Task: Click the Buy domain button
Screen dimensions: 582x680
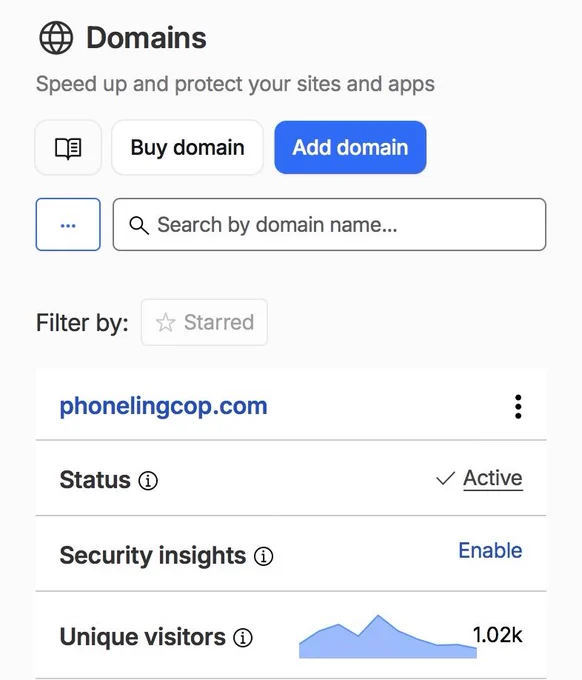Action: 187,147
